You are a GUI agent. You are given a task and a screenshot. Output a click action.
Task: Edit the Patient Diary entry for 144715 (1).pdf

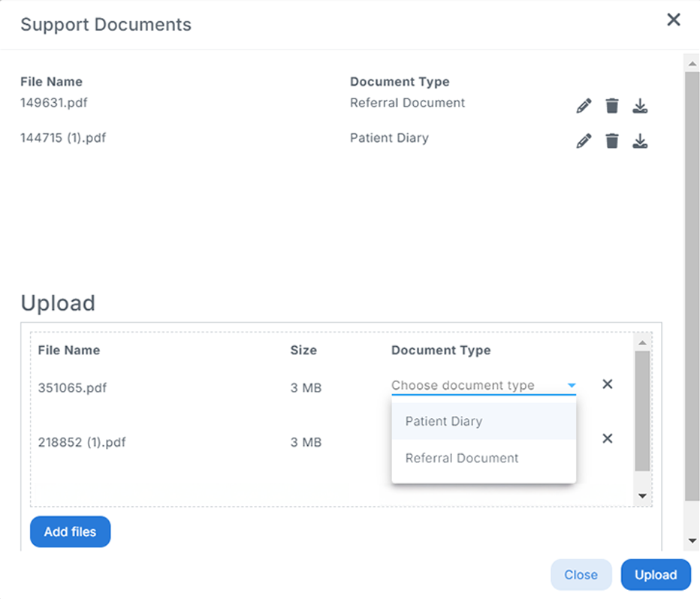tap(584, 140)
